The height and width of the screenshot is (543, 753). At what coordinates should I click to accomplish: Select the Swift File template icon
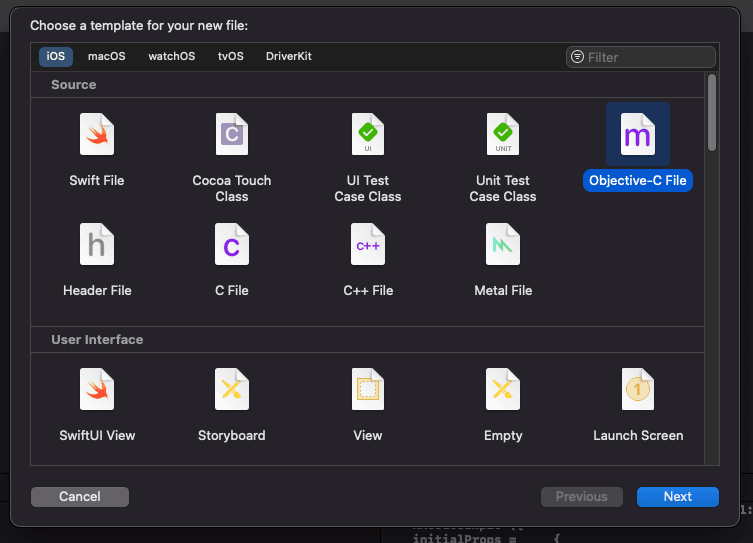97,134
